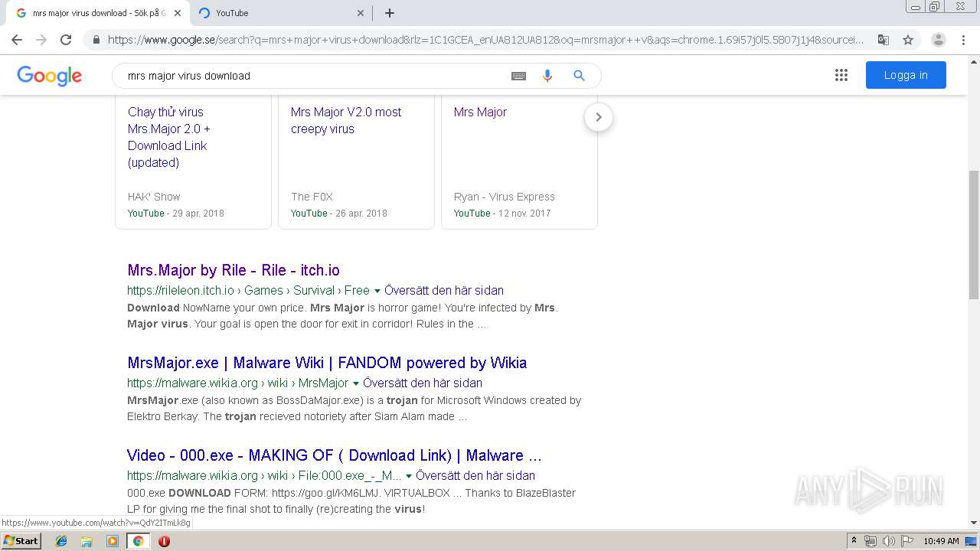This screenshot has width=980, height=551.
Task: Select the mrs major virus download tab
Action: pyautogui.click(x=98, y=13)
